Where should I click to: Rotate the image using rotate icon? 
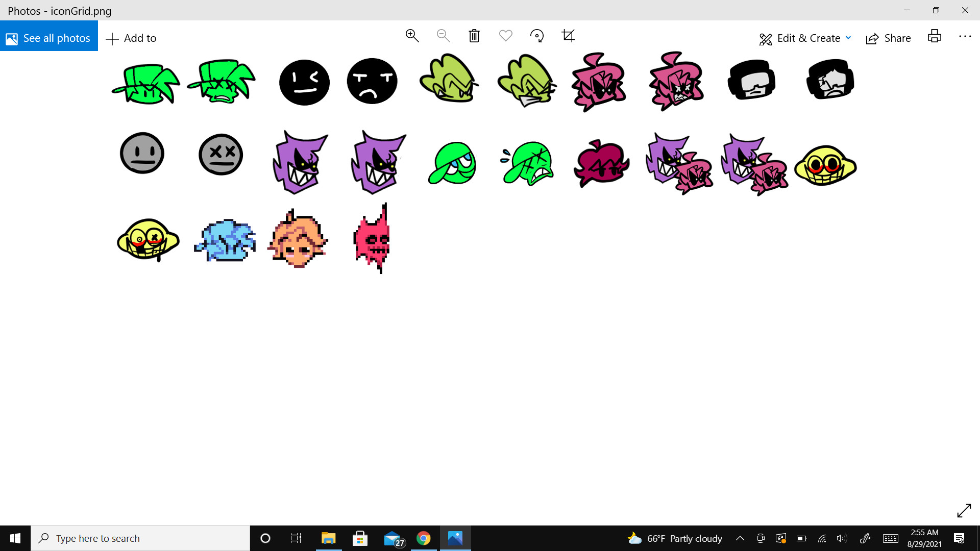point(537,36)
